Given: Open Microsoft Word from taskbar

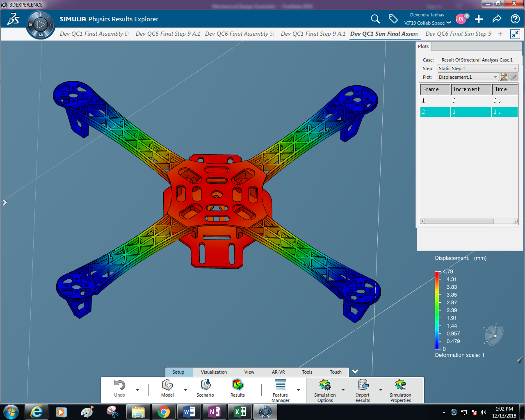Looking at the screenshot, I should [189, 412].
